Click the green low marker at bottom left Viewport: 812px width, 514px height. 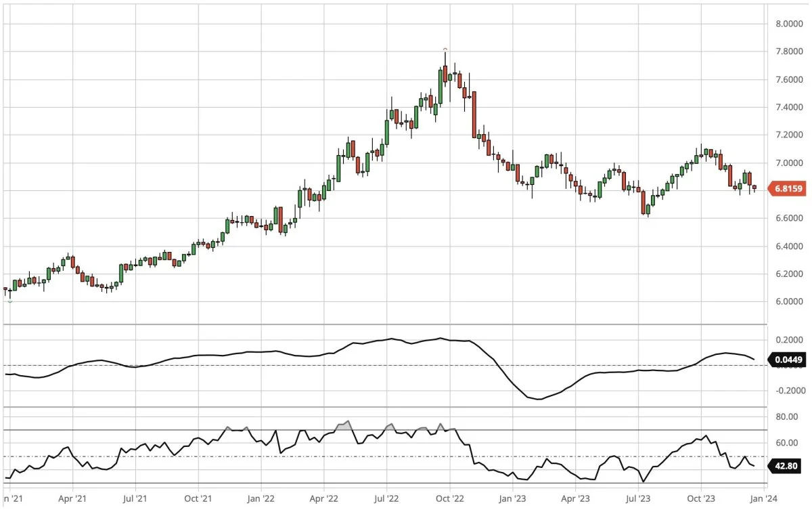9,301
